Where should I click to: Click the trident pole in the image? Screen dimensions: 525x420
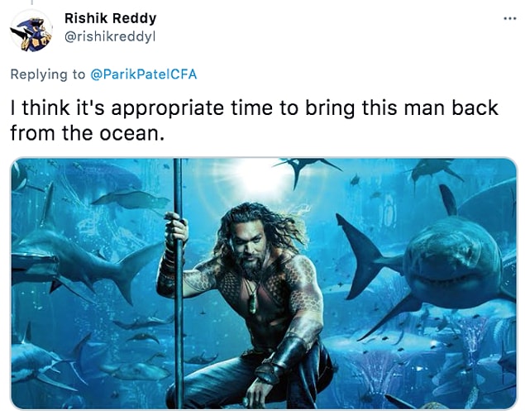pyautogui.click(x=178, y=284)
